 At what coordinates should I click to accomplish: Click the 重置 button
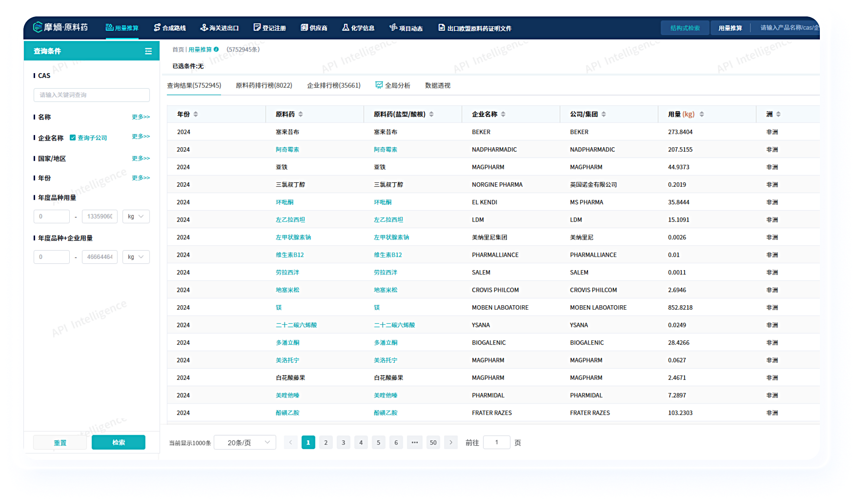pyautogui.click(x=60, y=443)
